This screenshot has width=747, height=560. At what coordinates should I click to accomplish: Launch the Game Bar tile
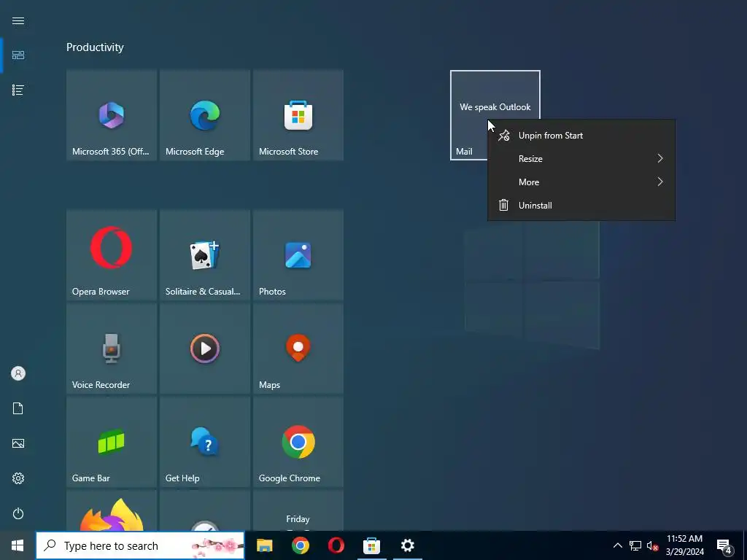point(112,442)
